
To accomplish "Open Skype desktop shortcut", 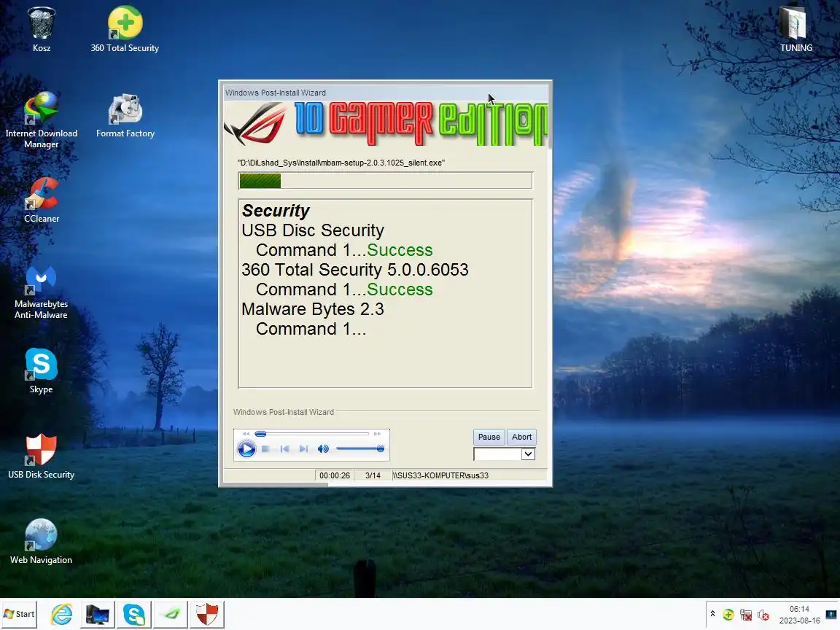I will tap(42, 370).
